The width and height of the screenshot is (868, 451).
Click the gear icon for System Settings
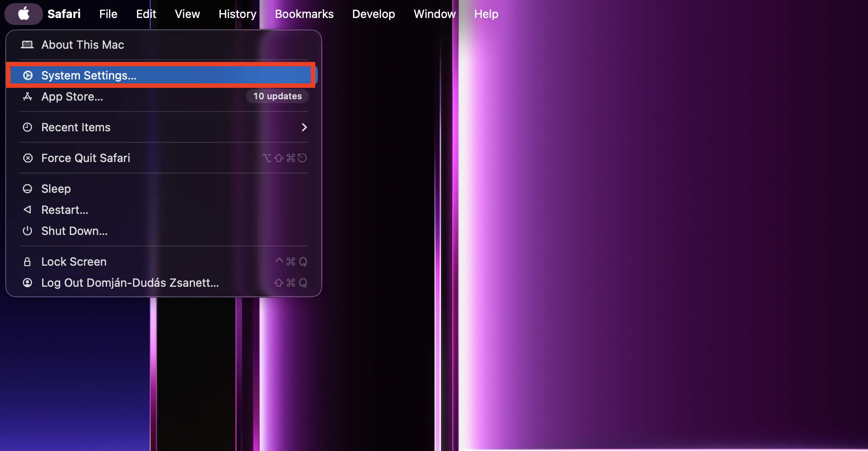point(28,76)
